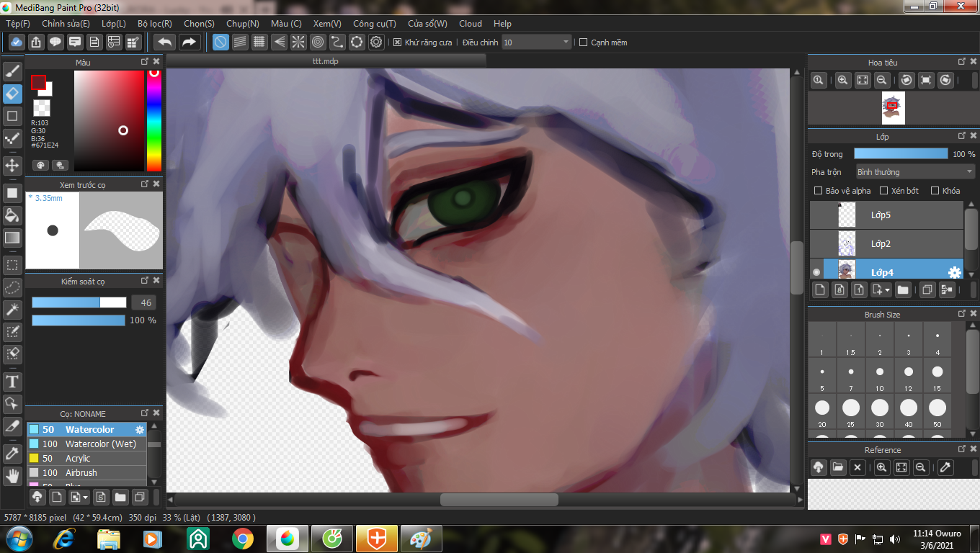Select the Bucket fill tool
980x553 pixels.
(12, 215)
